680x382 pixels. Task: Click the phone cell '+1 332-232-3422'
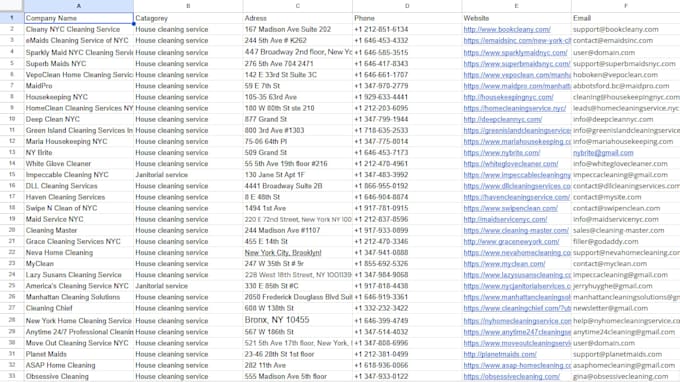[407, 308]
